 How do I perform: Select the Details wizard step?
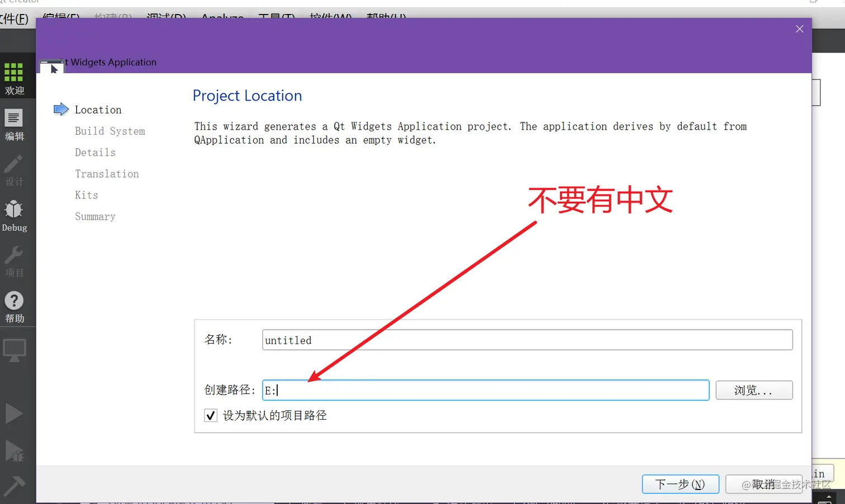click(x=95, y=153)
